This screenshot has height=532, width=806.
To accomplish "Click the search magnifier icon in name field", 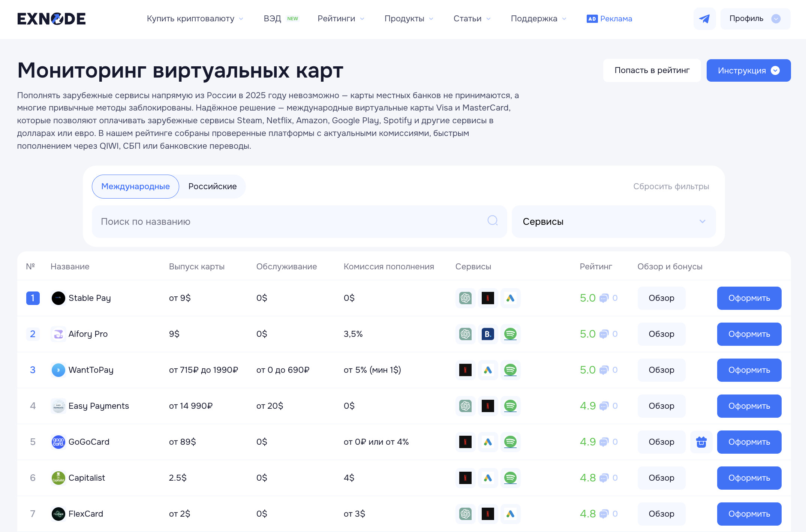I will pos(493,221).
